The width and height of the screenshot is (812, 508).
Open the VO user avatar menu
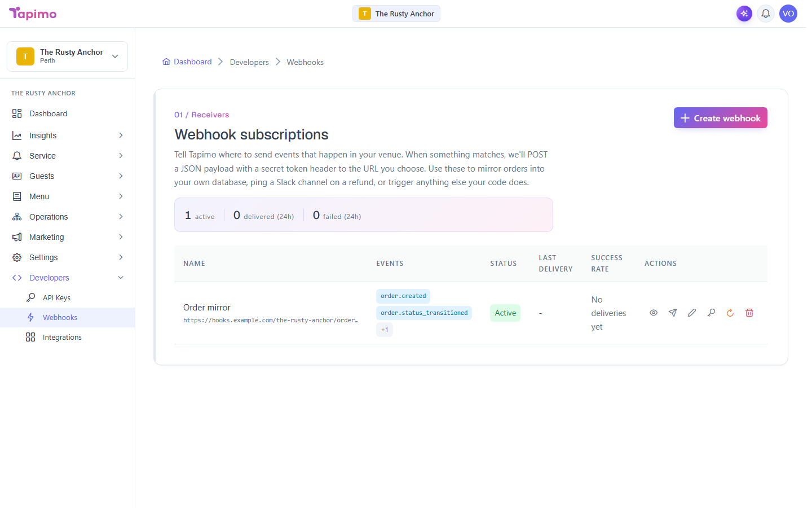tap(788, 14)
